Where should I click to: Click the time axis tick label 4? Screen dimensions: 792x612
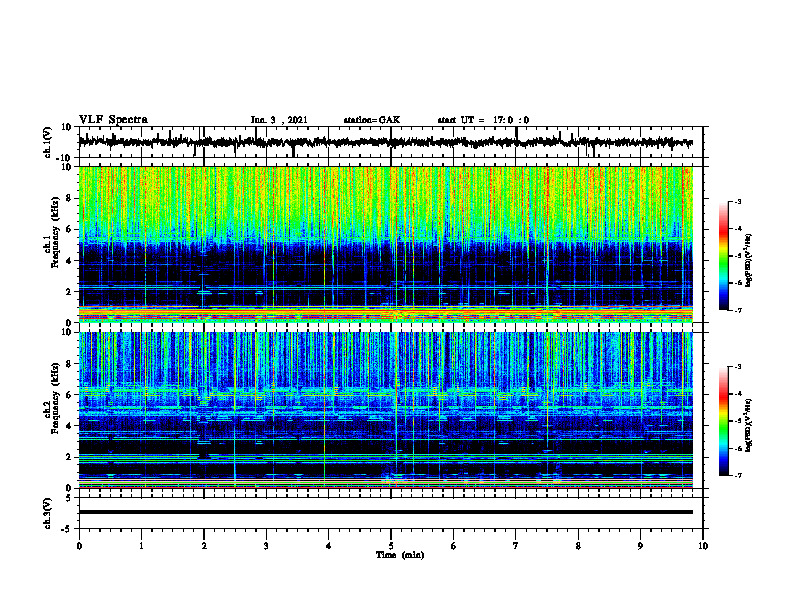click(x=329, y=546)
